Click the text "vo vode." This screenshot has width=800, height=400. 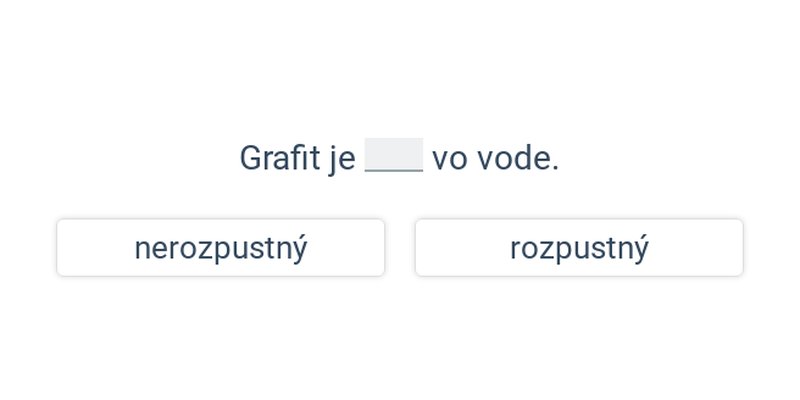click(495, 158)
